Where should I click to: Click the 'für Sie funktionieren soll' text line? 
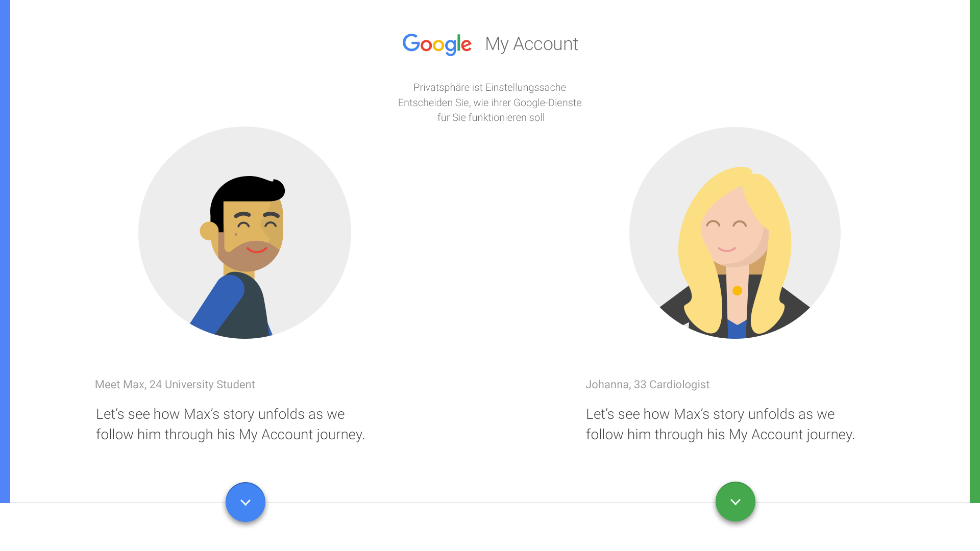[491, 118]
